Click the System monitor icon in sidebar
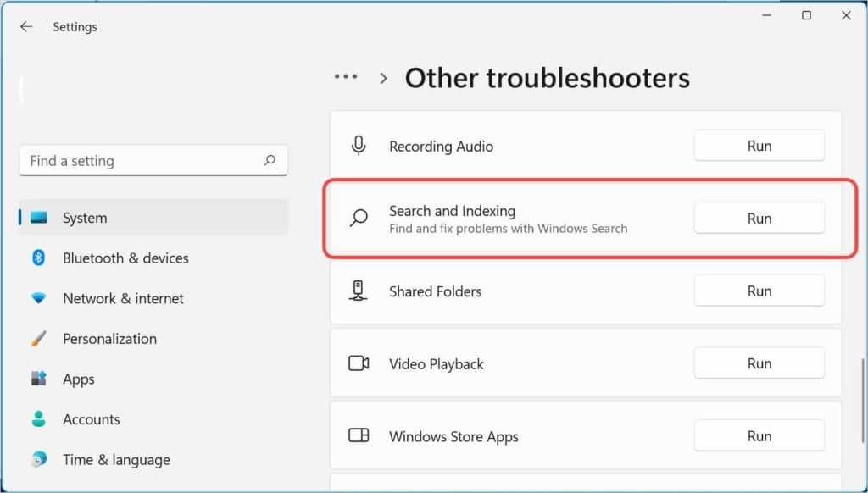 39,218
